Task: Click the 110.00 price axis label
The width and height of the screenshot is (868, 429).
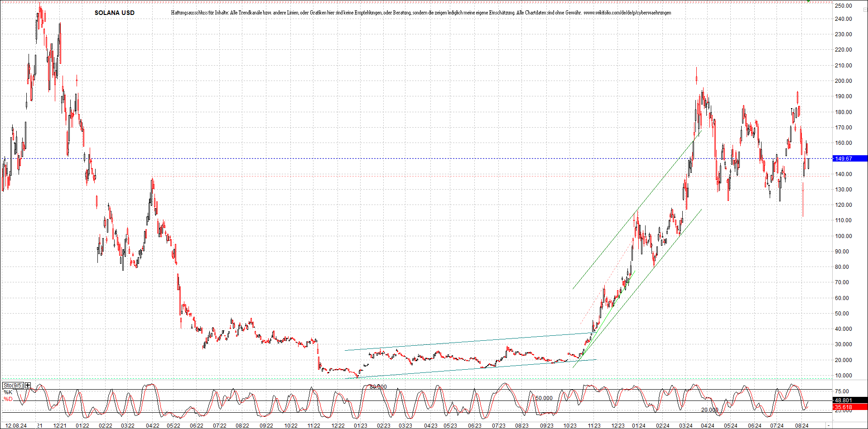Action: (844, 220)
